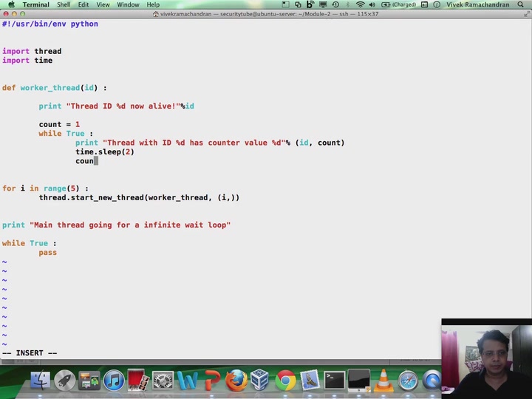Open Microsoft Word from the dock

coord(187,381)
